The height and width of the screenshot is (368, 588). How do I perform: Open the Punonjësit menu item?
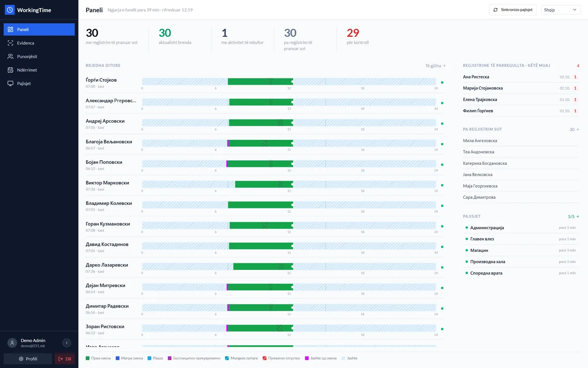point(39,56)
